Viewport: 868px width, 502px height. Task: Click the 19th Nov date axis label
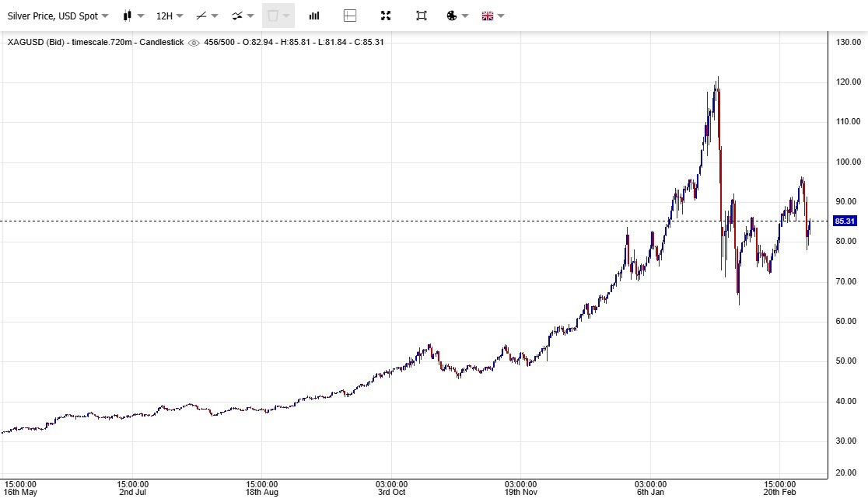click(521, 492)
